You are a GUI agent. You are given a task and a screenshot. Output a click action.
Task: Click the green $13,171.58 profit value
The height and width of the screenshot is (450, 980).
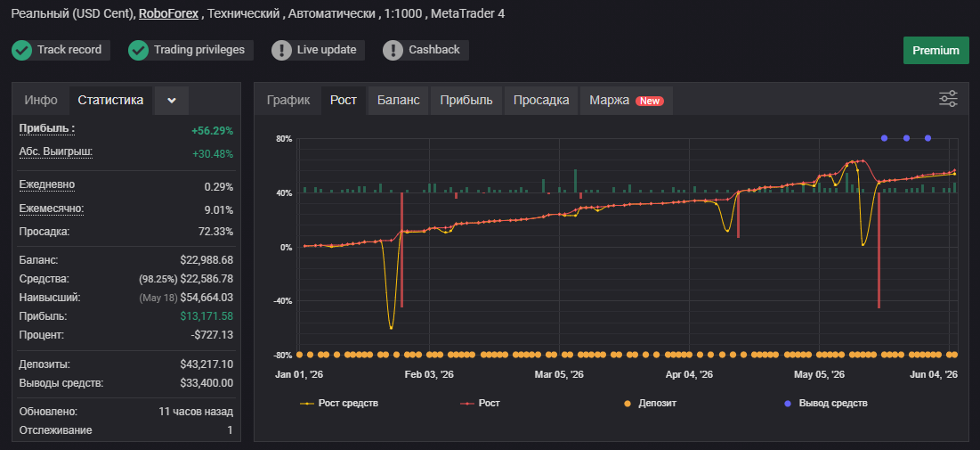(x=207, y=316)
